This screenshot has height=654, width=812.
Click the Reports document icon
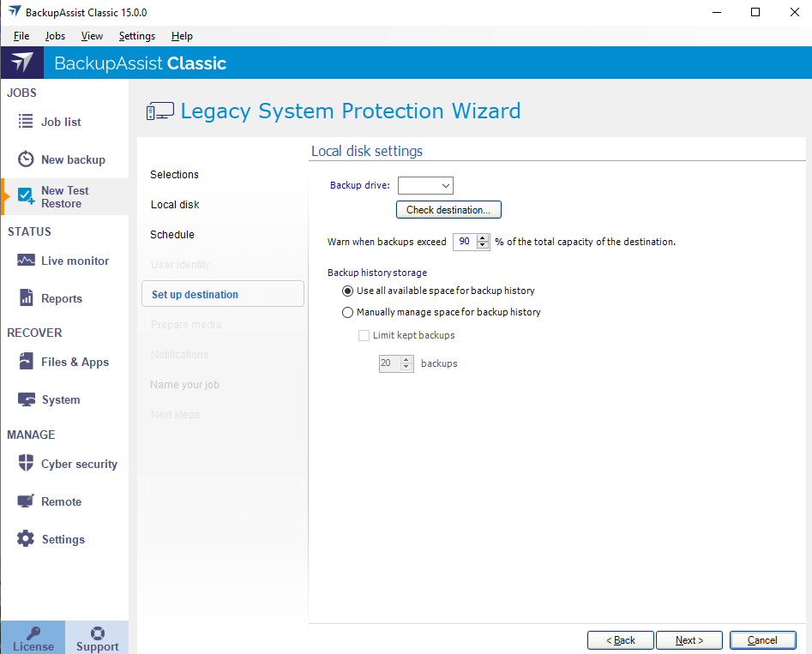pos(26,298)
